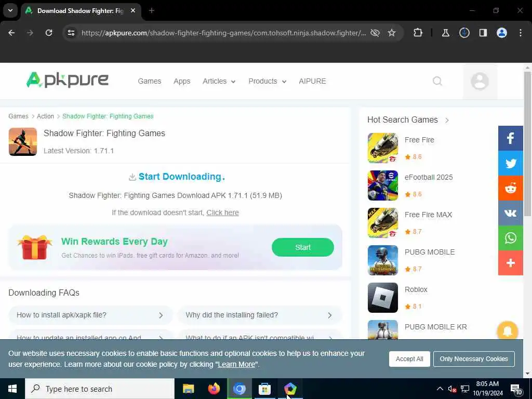Open the Chrome three-dot menu
The image size is (532, 399).
[x=521, y=33]
